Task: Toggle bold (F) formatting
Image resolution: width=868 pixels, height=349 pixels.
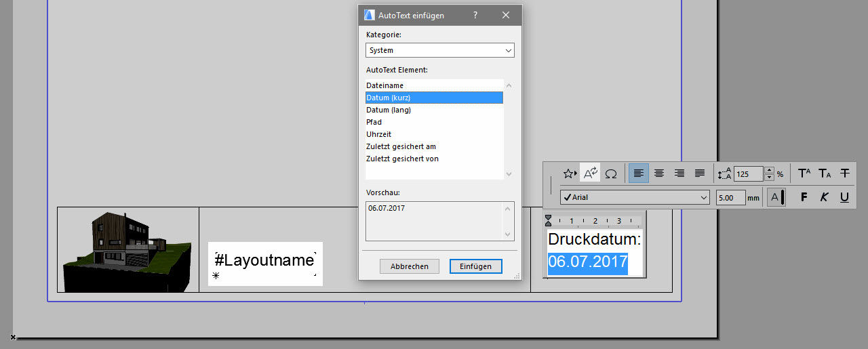Action: point(804,197)
